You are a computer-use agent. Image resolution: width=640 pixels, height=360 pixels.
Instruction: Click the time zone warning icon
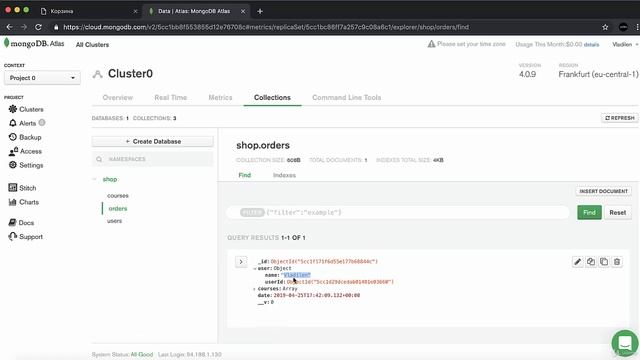[x=431, y=44]
